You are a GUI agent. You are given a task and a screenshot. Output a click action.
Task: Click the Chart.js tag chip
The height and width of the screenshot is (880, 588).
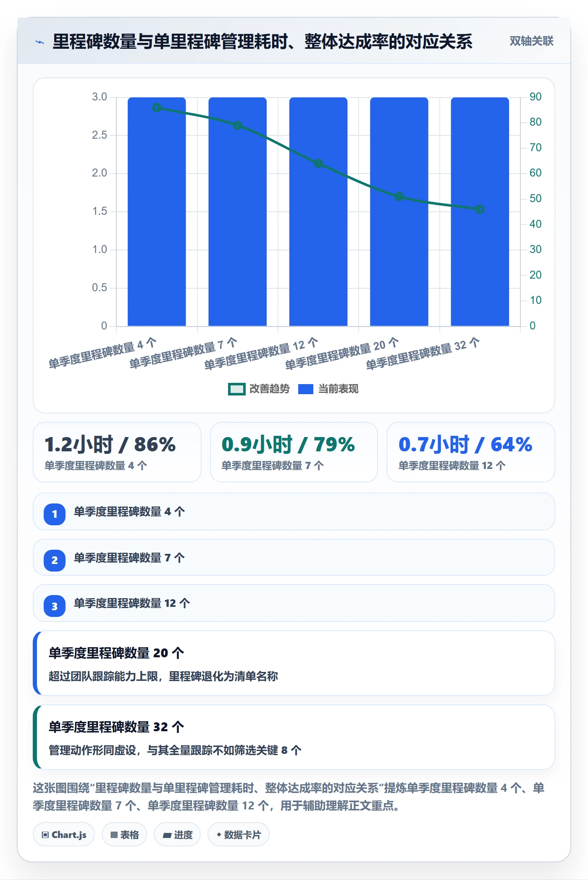64,835
